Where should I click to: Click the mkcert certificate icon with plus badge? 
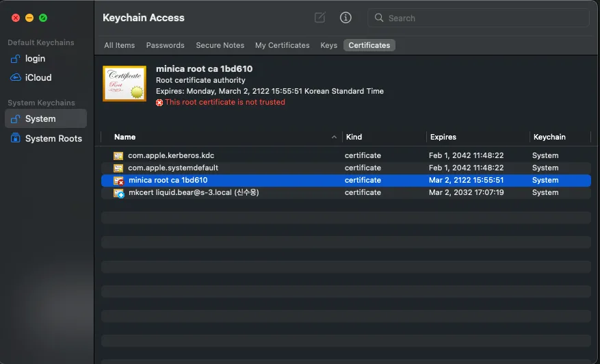click(118, 193)
